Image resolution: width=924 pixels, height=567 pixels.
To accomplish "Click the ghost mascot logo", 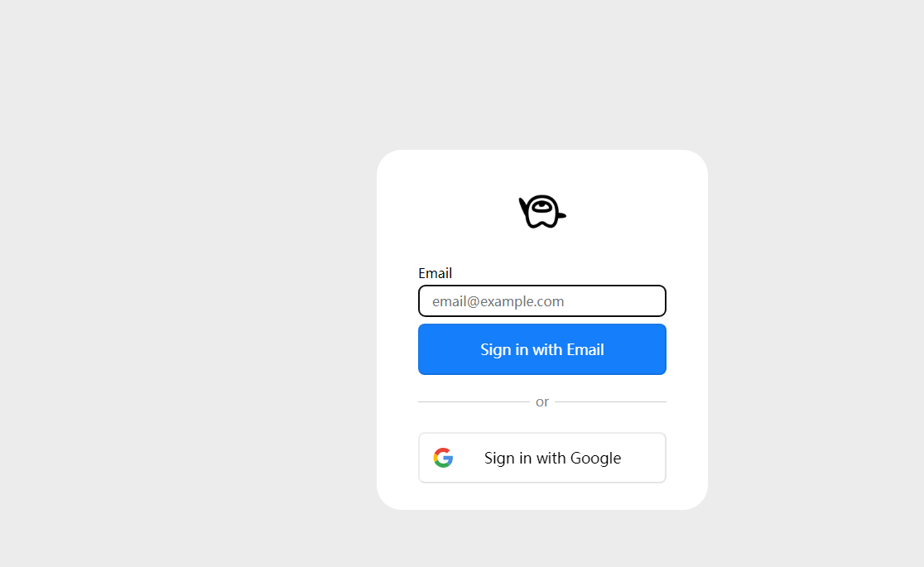I will pyautogui.click(x=542, y=212).
